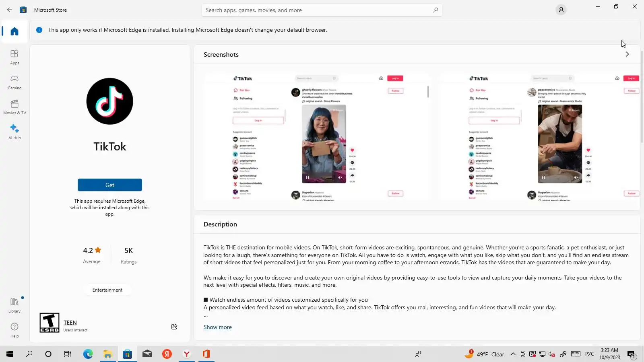Switch the РУС input language
Viewport: 644px width, 362px height.
(x=590, y=354)
